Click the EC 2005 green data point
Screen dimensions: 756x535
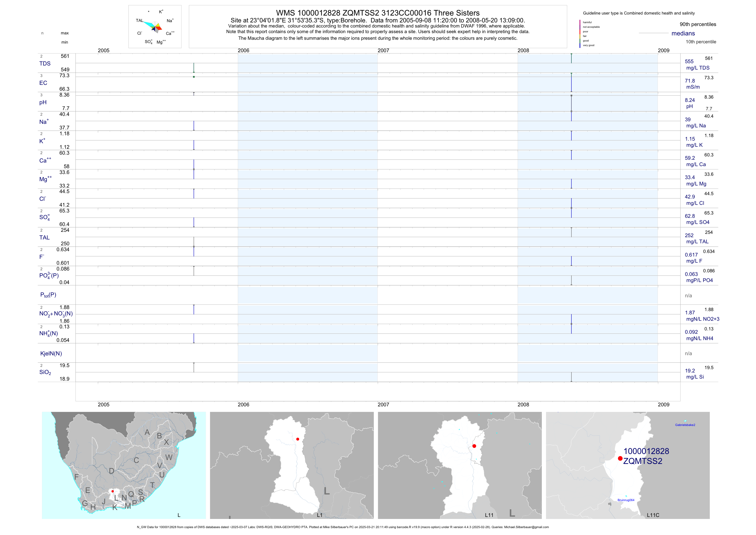194,77
